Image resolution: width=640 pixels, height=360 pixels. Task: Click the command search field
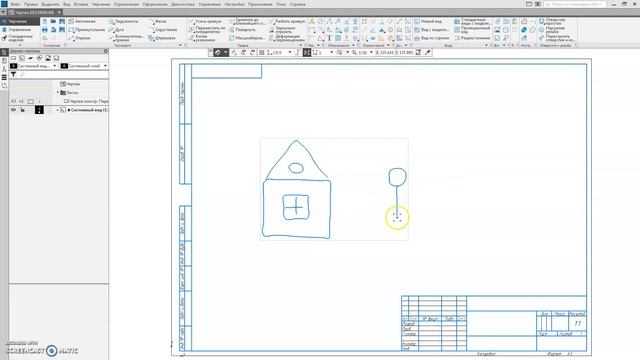(575, 4)
